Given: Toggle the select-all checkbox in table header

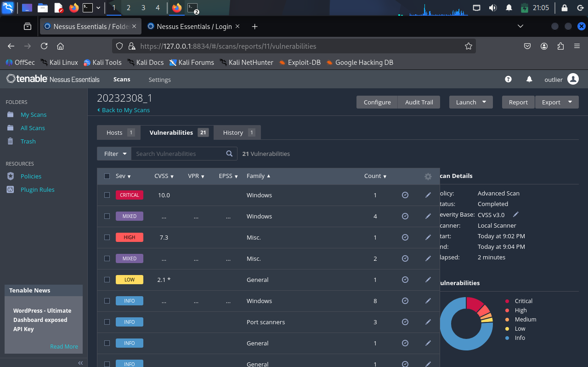Looking at the screenshot, I should click(107, 176).
